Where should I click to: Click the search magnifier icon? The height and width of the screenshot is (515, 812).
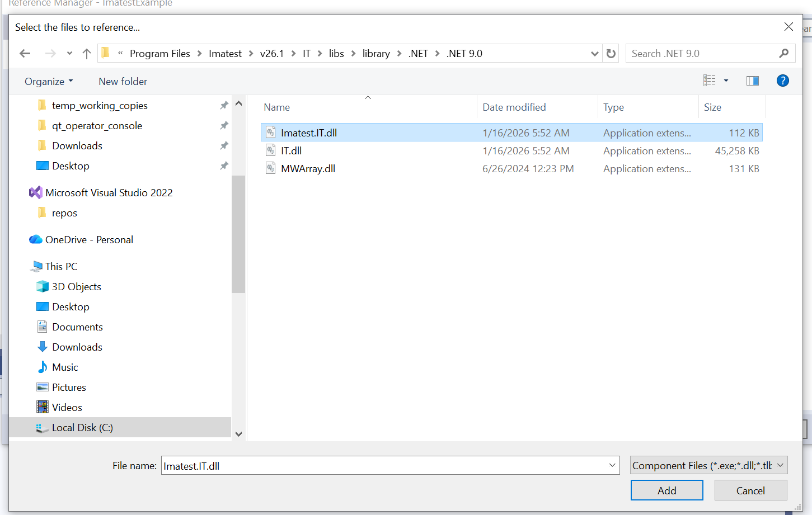coord(783,54)
